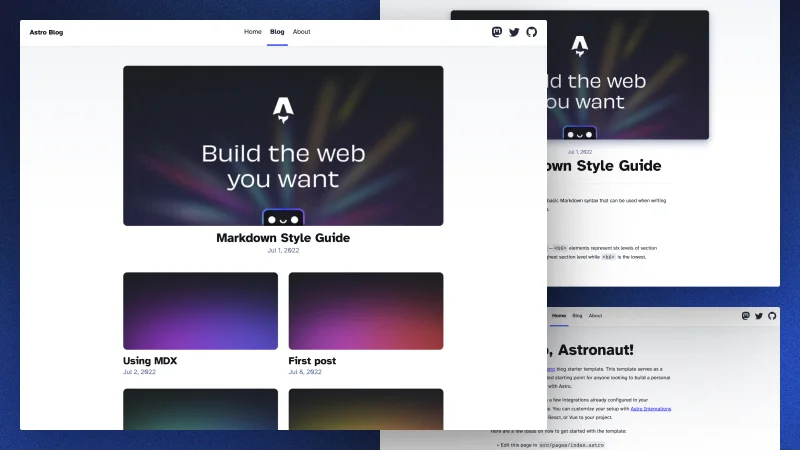Go to Home in front window navigation

pyautogui.click(x=253, y=32)
